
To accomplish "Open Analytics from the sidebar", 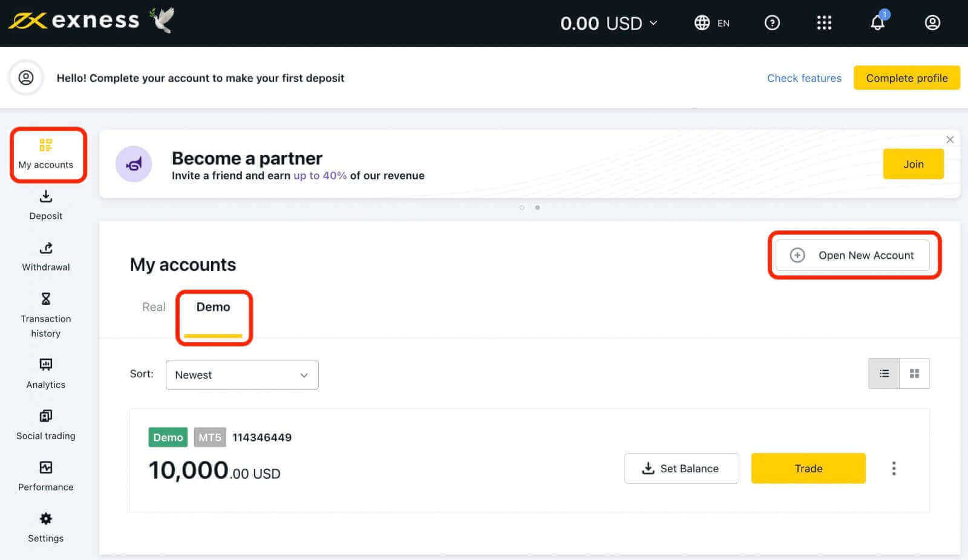I will (x=46, y=373).
